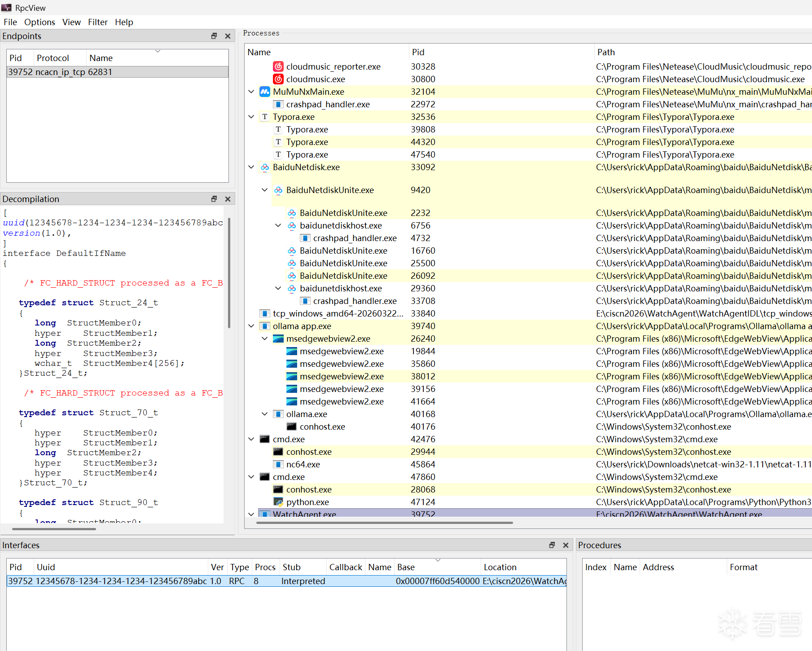Sort processes by Name column header
The width and height of the screenshot is (812, 651).
point(327,52)
